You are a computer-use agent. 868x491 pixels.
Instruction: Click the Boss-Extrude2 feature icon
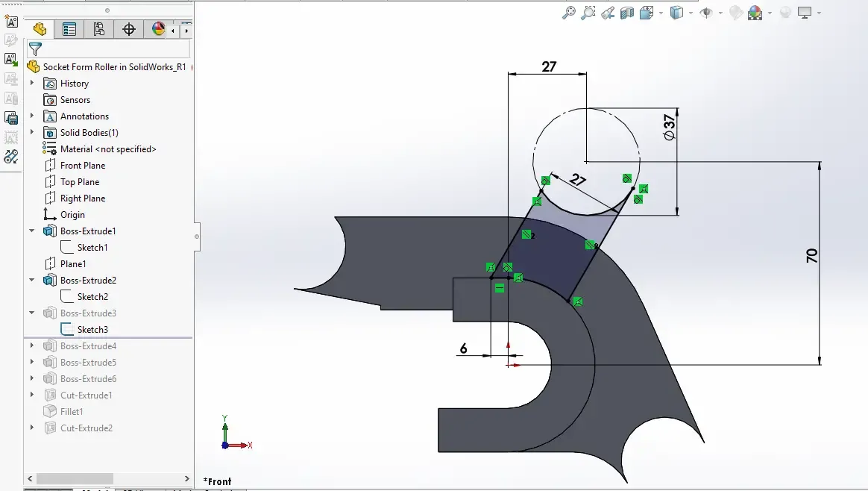[x=50, y=281]
